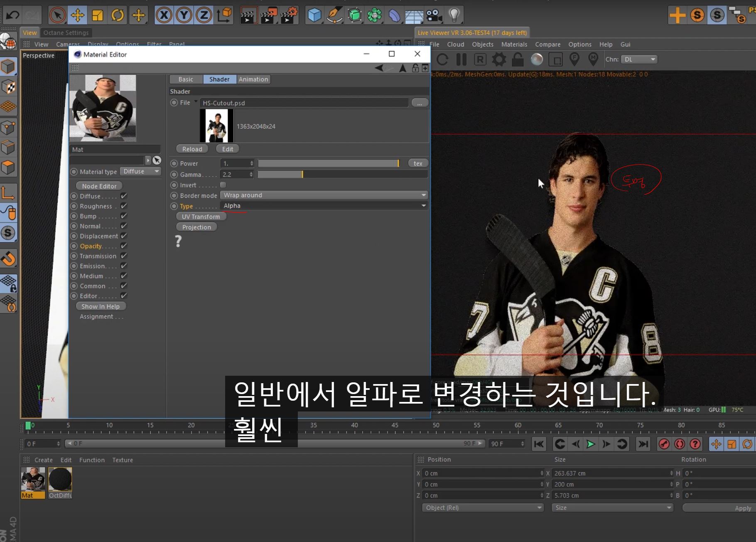The height and width of the screenshot is (542, 756).
Task: Click the Gamma value stepper
Action: coord(251,175)
